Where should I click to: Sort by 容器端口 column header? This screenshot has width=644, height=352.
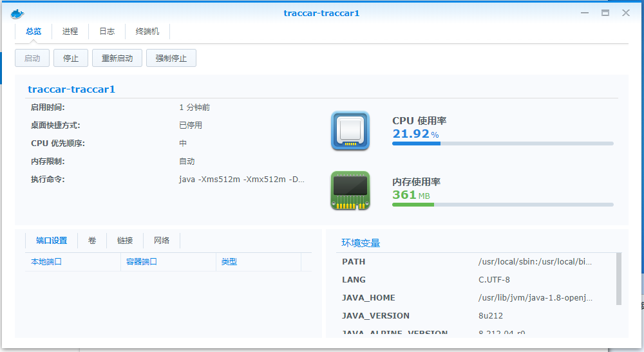(x=168, y=262)
